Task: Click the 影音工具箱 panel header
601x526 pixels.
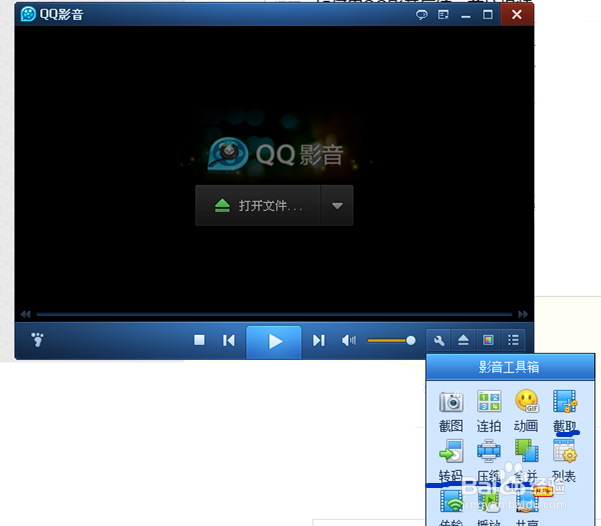Action: point(510,367)
